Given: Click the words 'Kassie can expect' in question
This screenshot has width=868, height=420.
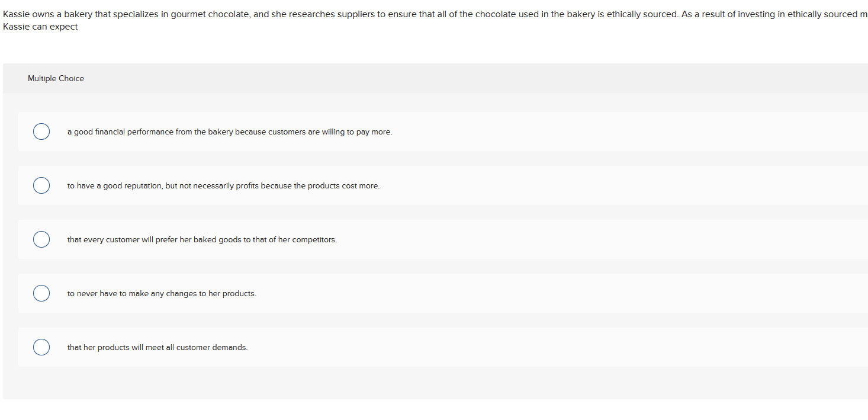Looking at the screenshot, I should [x=40, y=26].
